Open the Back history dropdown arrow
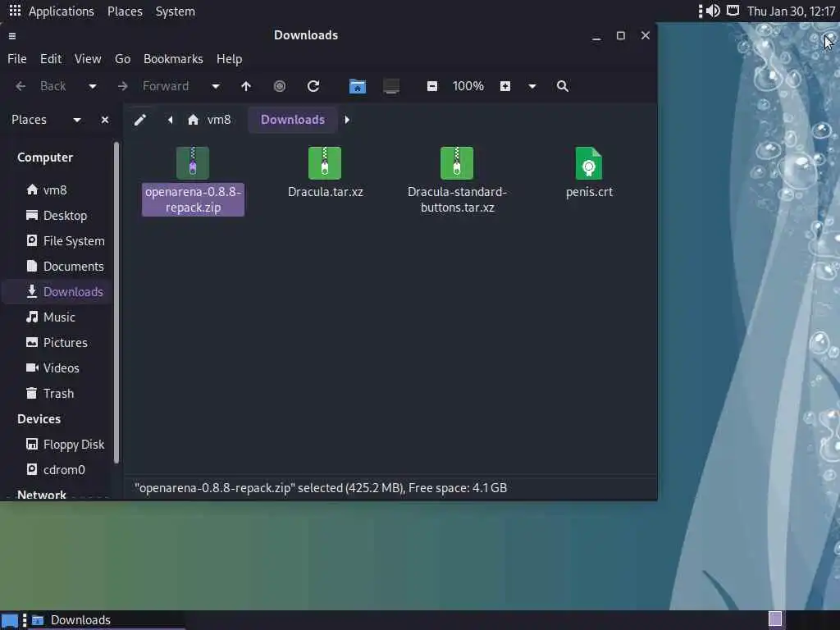This screenshot has width=840, height=630. coord(92,86)
